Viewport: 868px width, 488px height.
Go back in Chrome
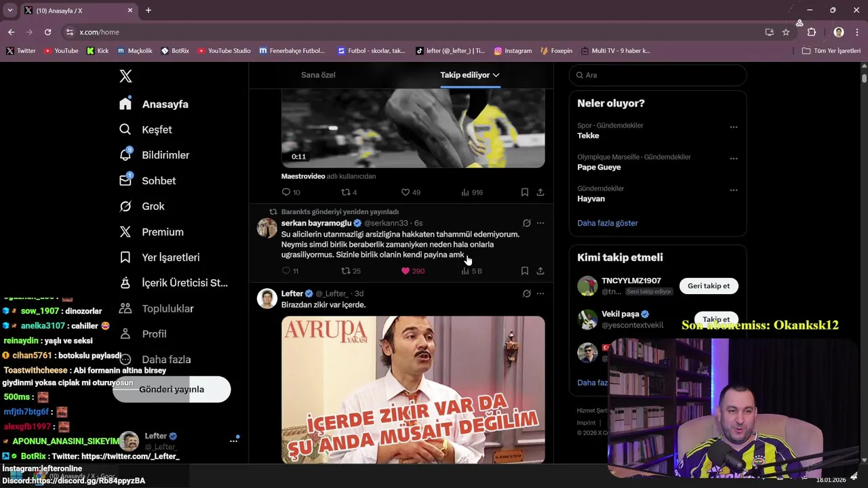click(11, 32)
